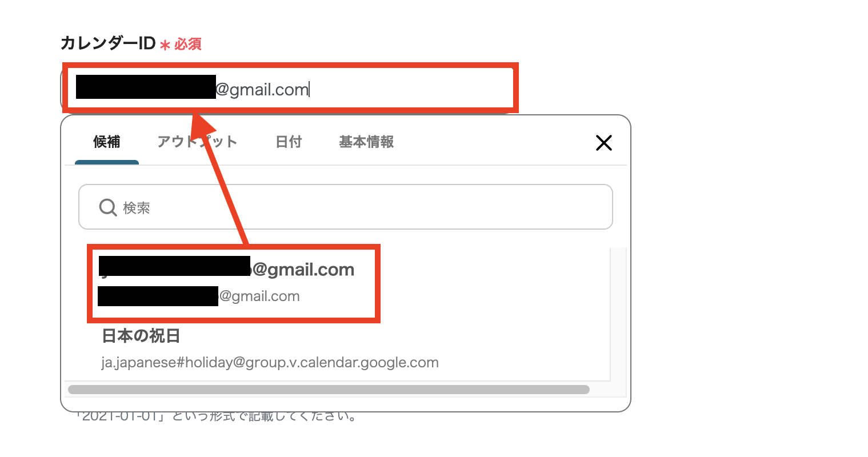This screenshot has width=868, height=457.
Task: Click the red 必須 label
Action: (x=188, y=44)
